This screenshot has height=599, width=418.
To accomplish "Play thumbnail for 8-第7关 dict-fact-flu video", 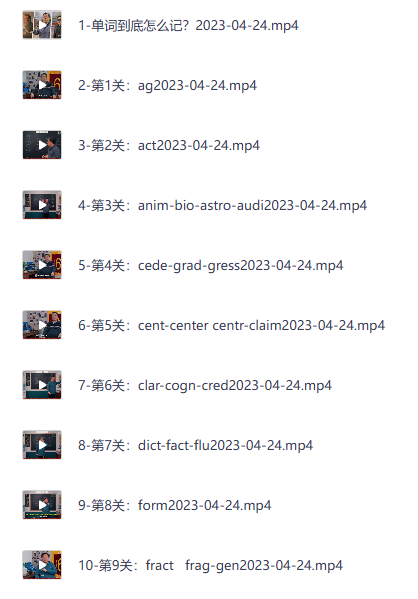I will pos(42,445).
